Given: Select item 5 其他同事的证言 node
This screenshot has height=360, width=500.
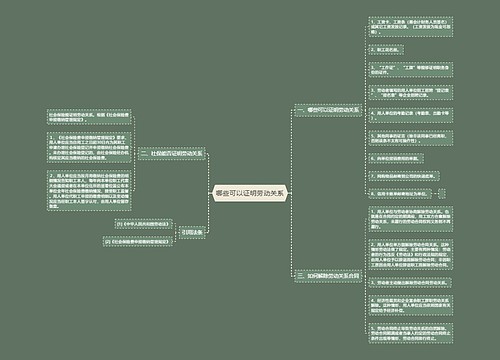Looking at the screenshot, I should (x=411, y=138).
